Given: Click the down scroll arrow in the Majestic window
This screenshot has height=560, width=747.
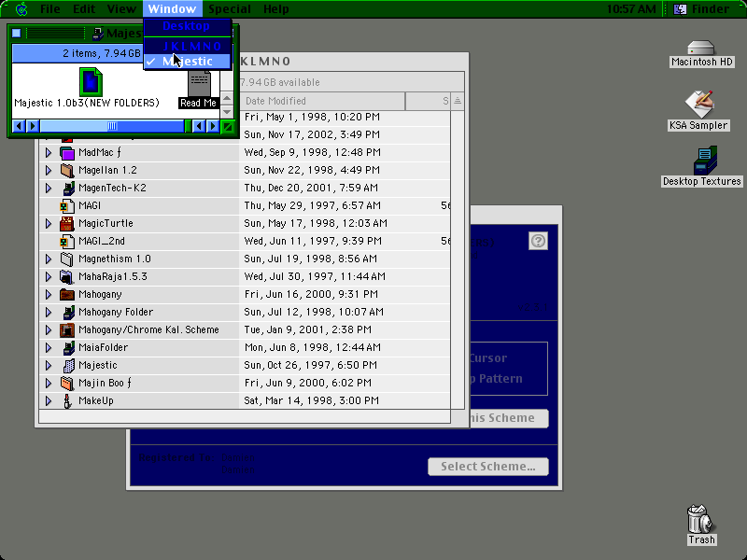Looking at the screenshot, I should (x=227, y=112).
